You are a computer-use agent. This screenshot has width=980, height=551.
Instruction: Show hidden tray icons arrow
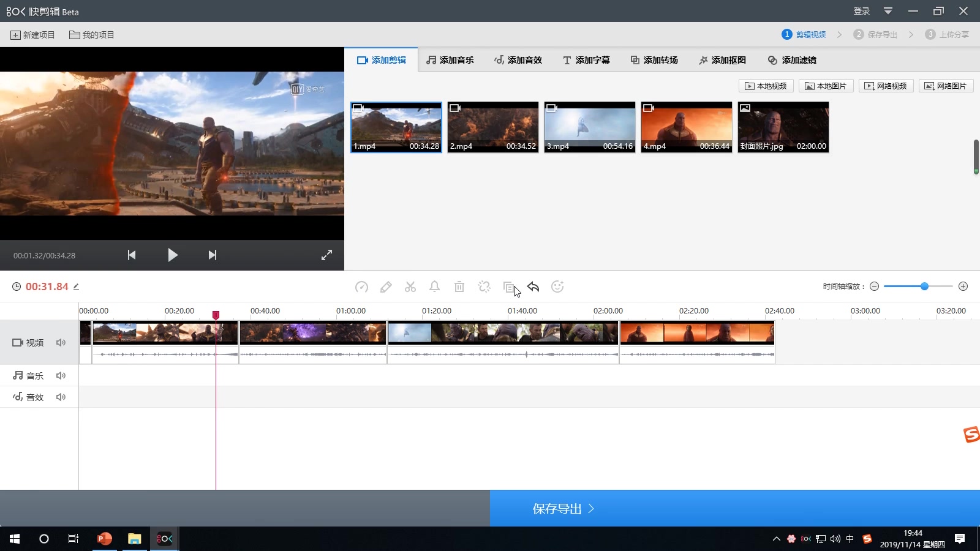click(x=777, y=539)
